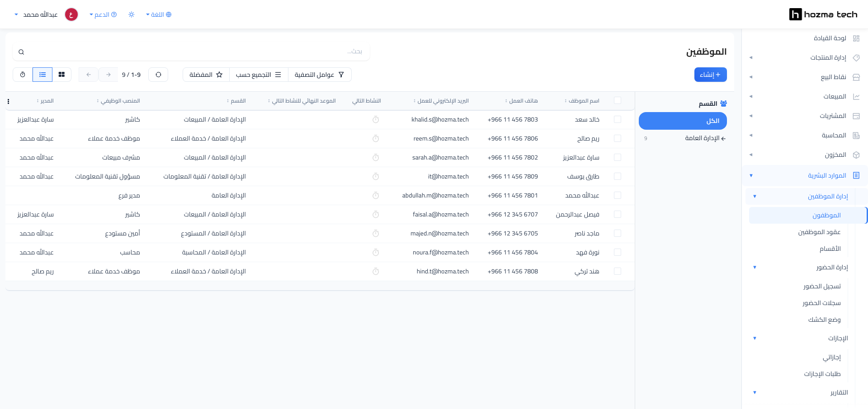Click activity clock icon for khalid.s row
Viewport: 868px width, 409px height.
click(x=376, y=120)
